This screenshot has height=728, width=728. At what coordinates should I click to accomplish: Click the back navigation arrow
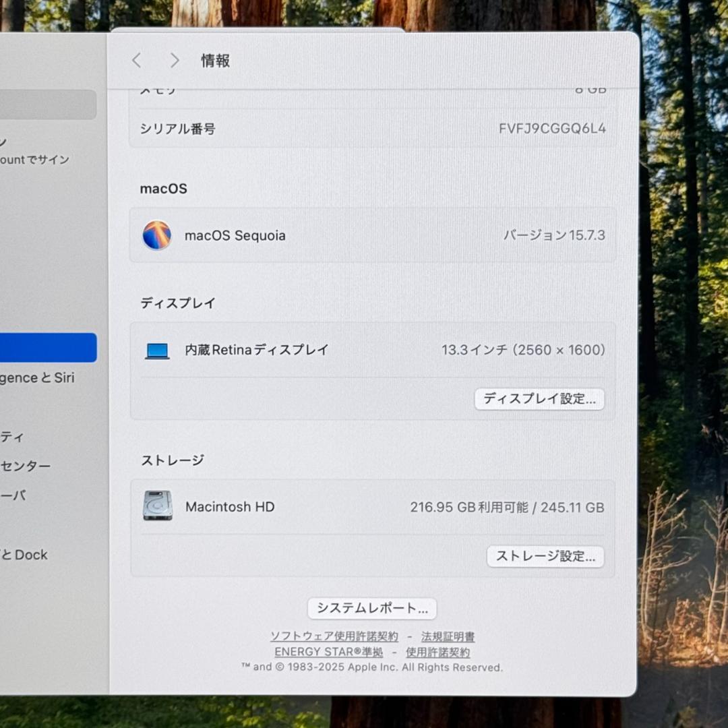tap(135, 61)
